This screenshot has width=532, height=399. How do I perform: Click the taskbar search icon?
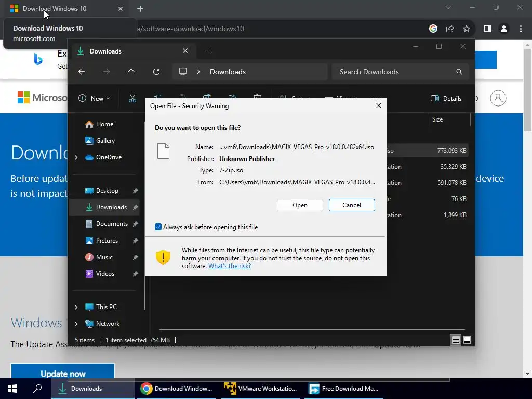coord(37,389)
